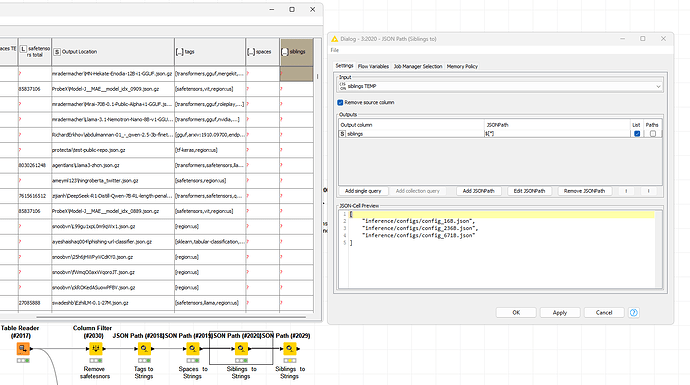
Task: Select cell swadeshb EzhilLM-0.1-27M.json.gz
Action: pos(113,303)
